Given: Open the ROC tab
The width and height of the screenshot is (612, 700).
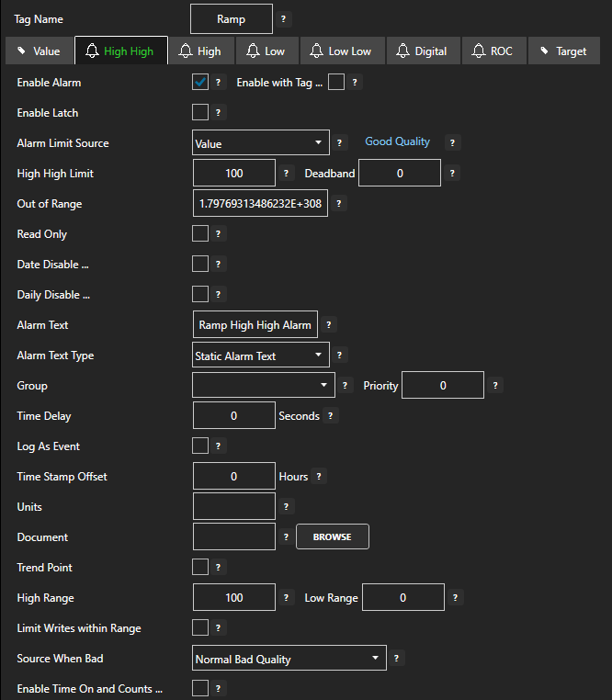Looking at the screenshot, I should tap(492, 51).
